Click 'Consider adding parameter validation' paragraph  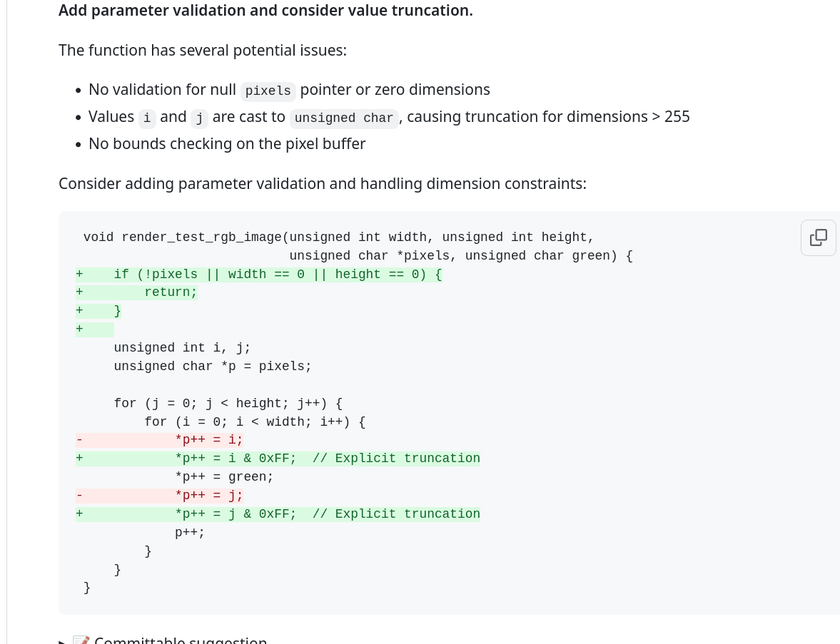click(323, 183)
